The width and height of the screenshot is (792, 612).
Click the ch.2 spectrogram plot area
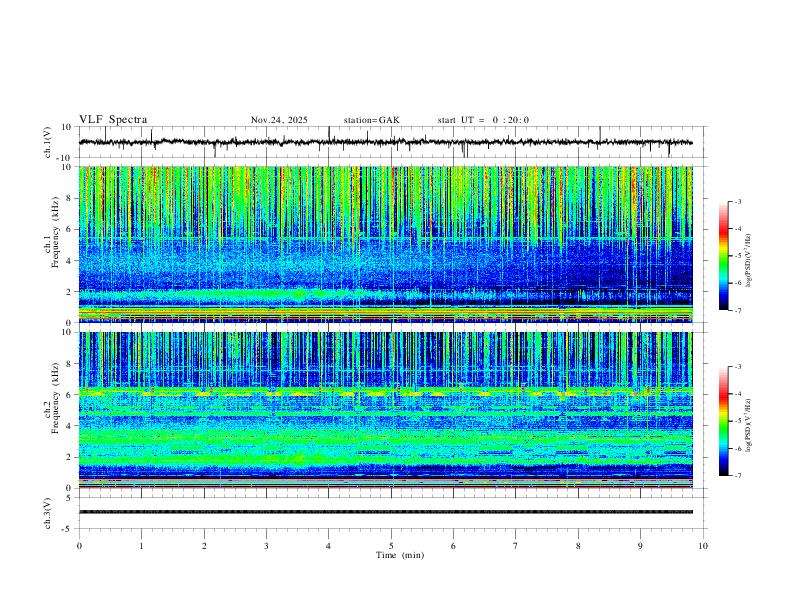tap(386, 410)
